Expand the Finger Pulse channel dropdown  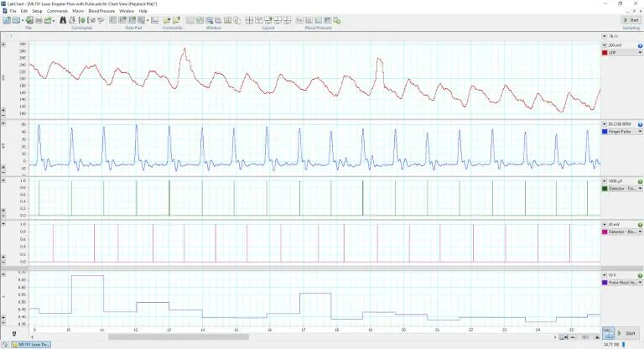coord(639,133)
